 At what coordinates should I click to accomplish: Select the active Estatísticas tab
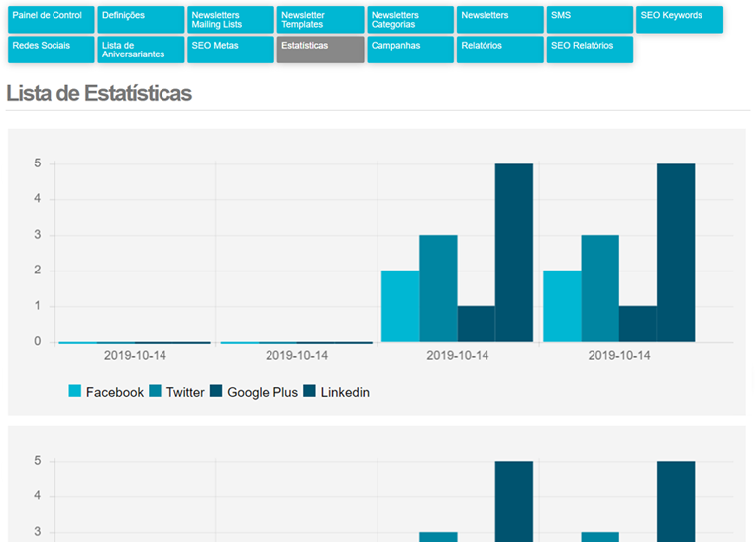321,50
